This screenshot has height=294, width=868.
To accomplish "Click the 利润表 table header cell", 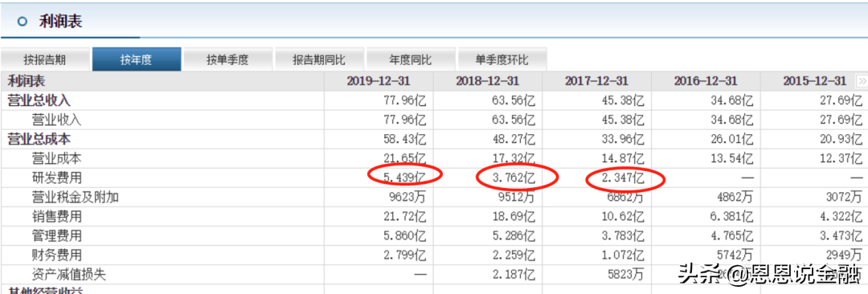I will (x=26, y=81).
